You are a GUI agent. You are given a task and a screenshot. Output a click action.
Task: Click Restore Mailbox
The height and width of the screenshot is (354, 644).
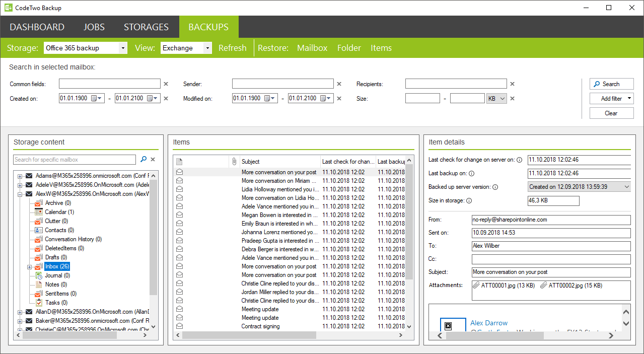tap(312, 48)
